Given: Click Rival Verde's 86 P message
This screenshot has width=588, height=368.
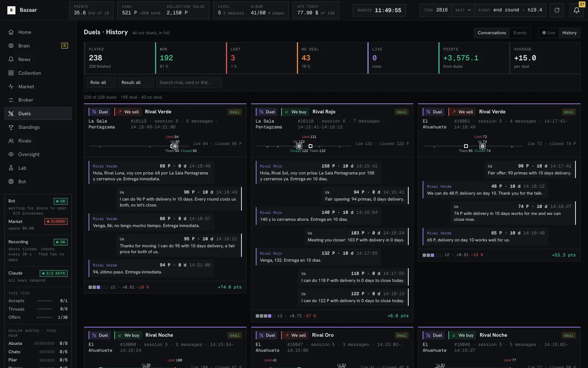Looking at the screenshot, I should (x=152, y=222).
